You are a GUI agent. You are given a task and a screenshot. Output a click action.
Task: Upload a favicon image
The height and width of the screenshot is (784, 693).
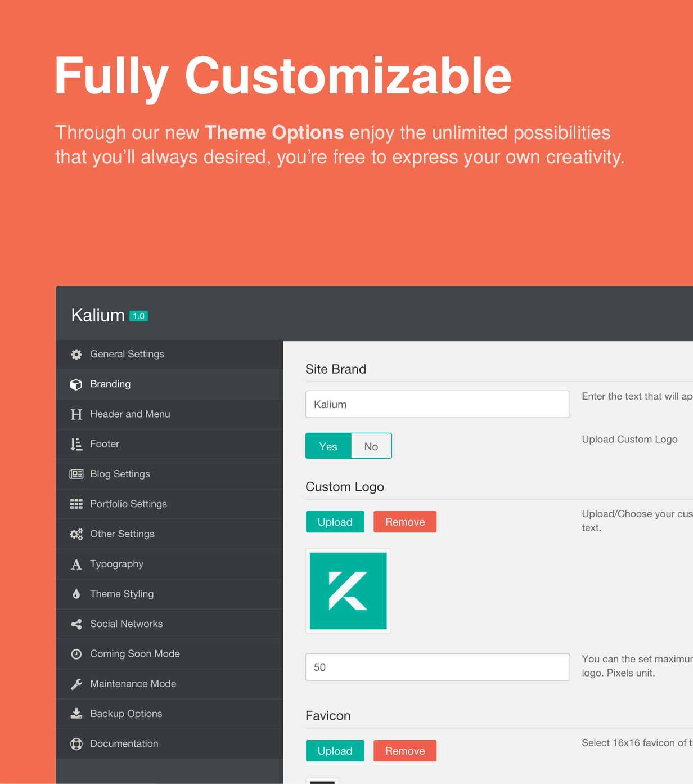[x=335, y=751]
